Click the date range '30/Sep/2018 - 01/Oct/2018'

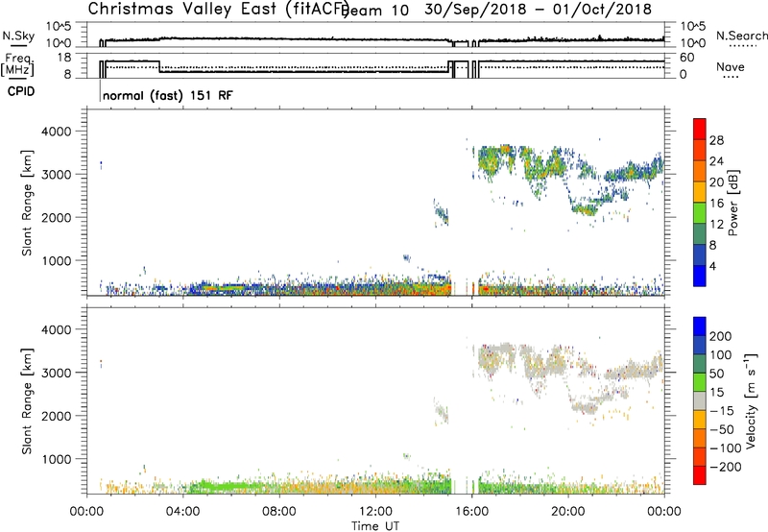pos(538,10)
